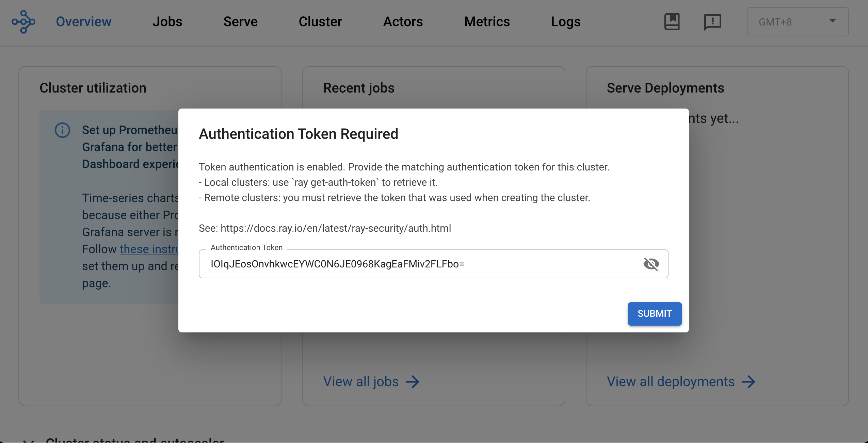
Task: Open the documentation book icon
Action: tap(672, 22)
